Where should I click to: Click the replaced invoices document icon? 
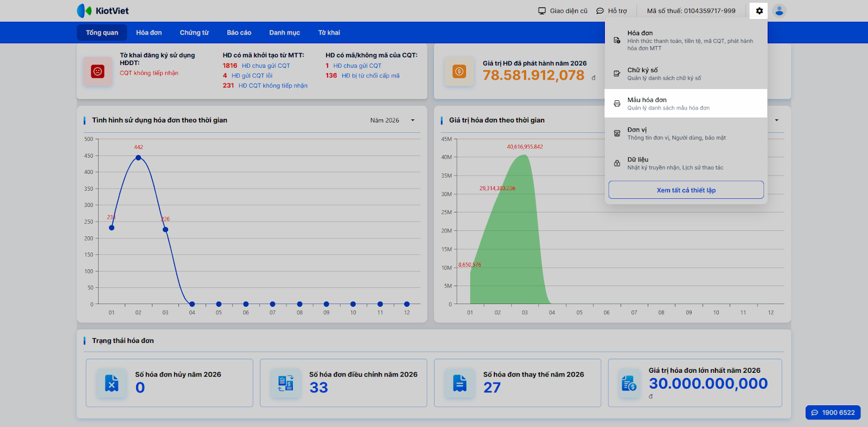pos(459,383)
